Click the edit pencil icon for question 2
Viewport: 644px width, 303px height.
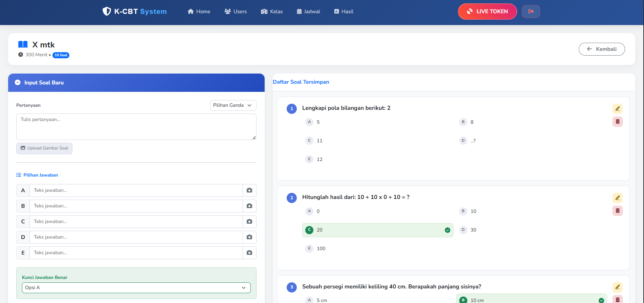tap(617, 198)
